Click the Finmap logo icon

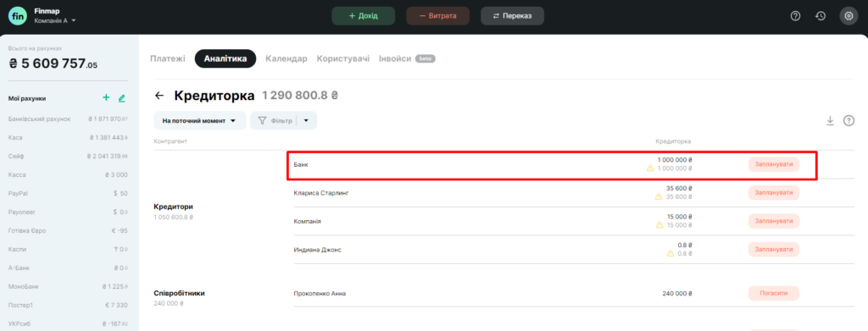18,16
